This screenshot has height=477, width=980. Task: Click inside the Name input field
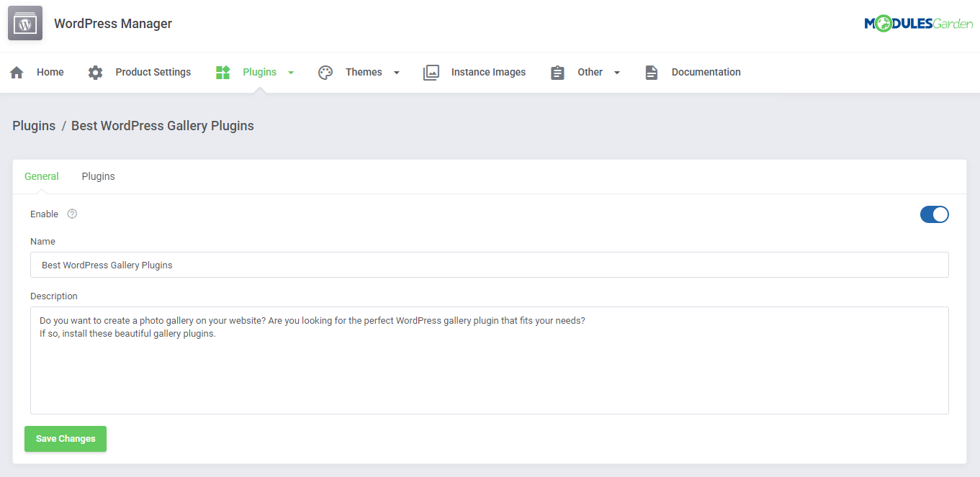(490, 265)
